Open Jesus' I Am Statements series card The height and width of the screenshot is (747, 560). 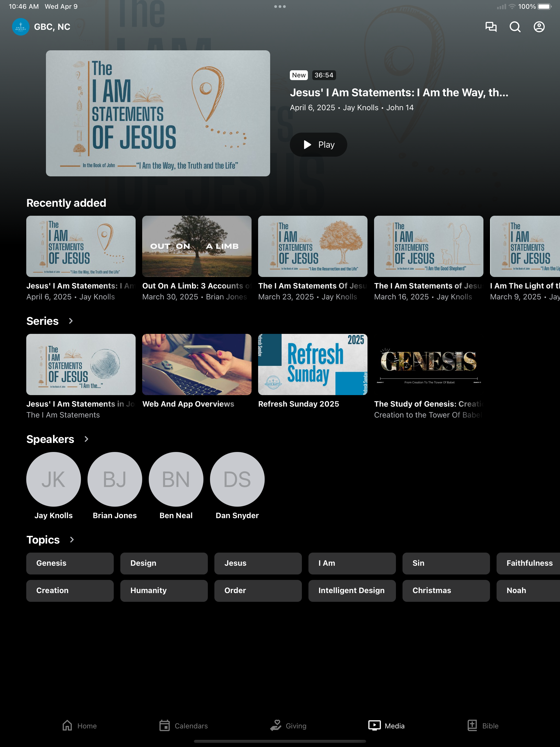81,364
